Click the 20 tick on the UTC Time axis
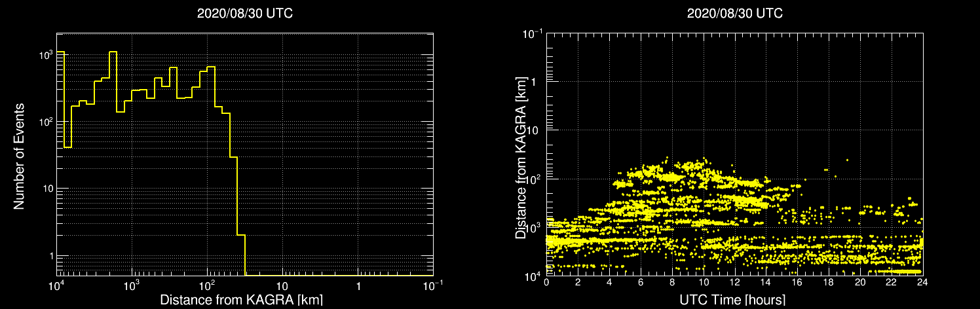Screen dimensions: 980x309 point(860,282)
